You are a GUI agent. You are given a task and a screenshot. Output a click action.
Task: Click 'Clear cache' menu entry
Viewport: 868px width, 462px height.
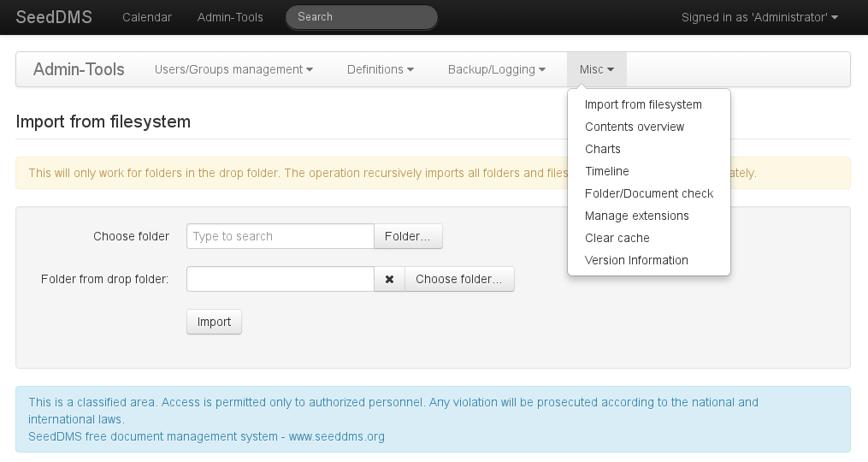tap(617, 238)
